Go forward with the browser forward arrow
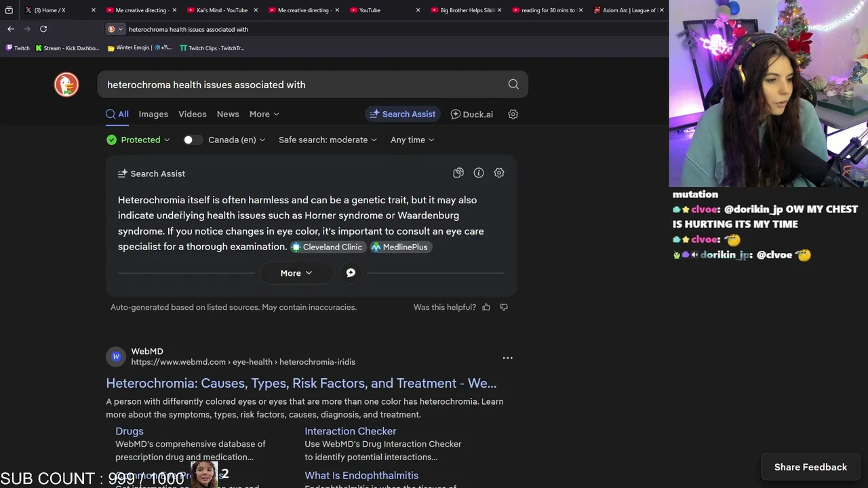 (27, 29)
